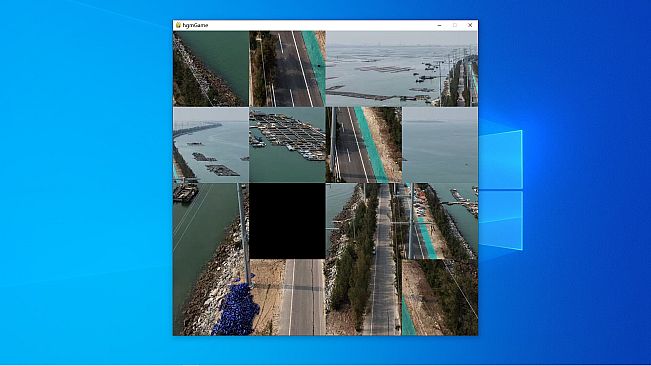Image resolution: width=651 pixels, height=366 pixels.
Task: Click the pygame icon in the title bar
Action: coord(178,25)
